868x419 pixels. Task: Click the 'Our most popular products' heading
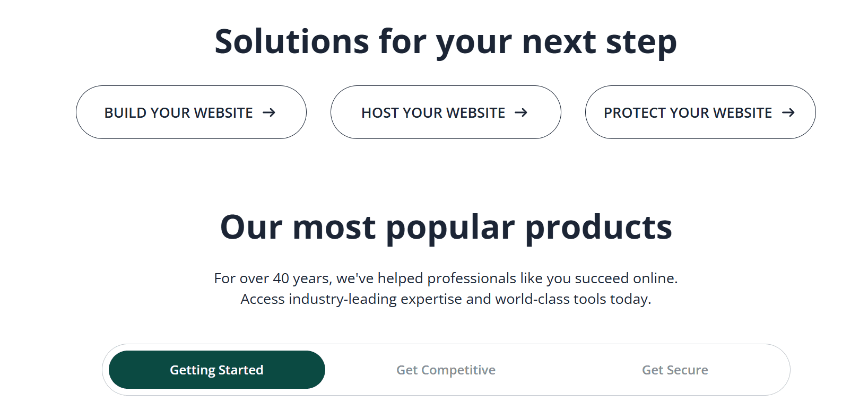tap(446, 227)
